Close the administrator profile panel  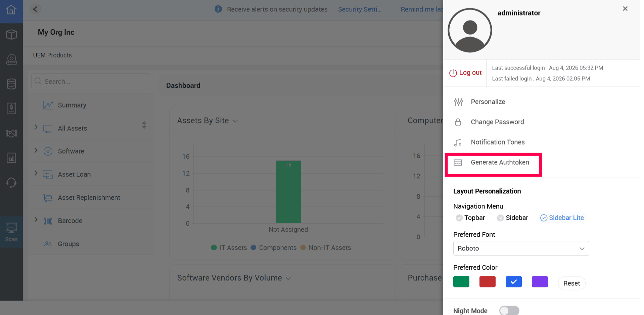point(625,9)
